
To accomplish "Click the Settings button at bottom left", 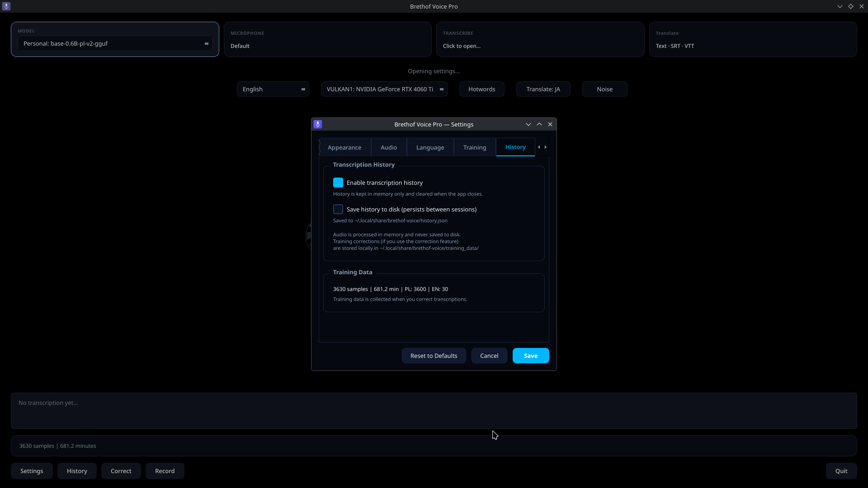I will [32, 471].
